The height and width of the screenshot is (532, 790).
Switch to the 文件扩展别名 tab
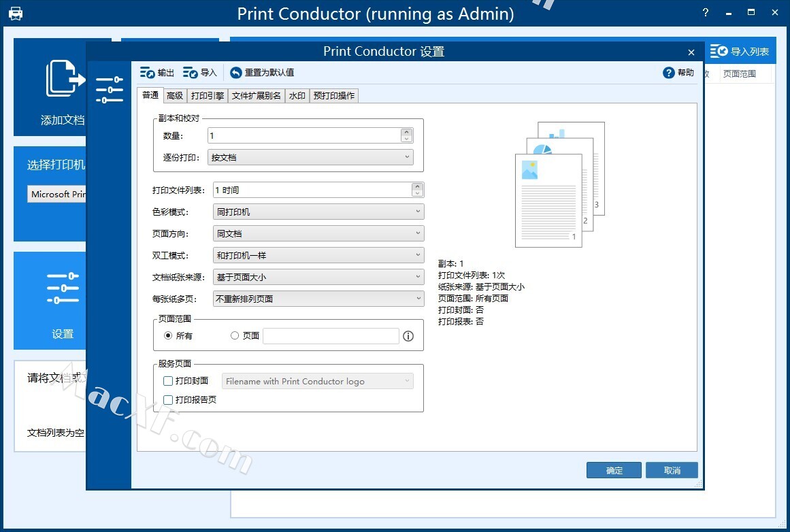257,96
